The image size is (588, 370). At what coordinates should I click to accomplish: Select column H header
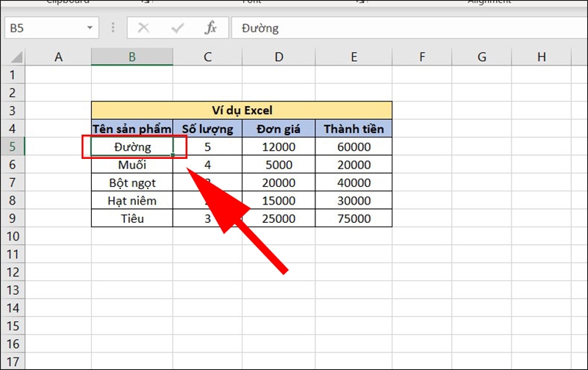coord(541,57)
